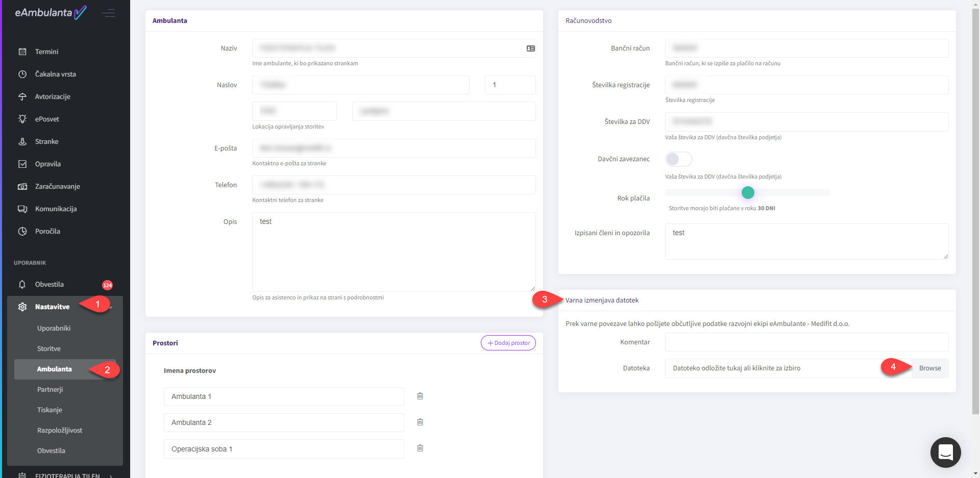Click the Opis text area
Image resolution: width=980 pixels, height=478 pixels.
coord(393,252)
